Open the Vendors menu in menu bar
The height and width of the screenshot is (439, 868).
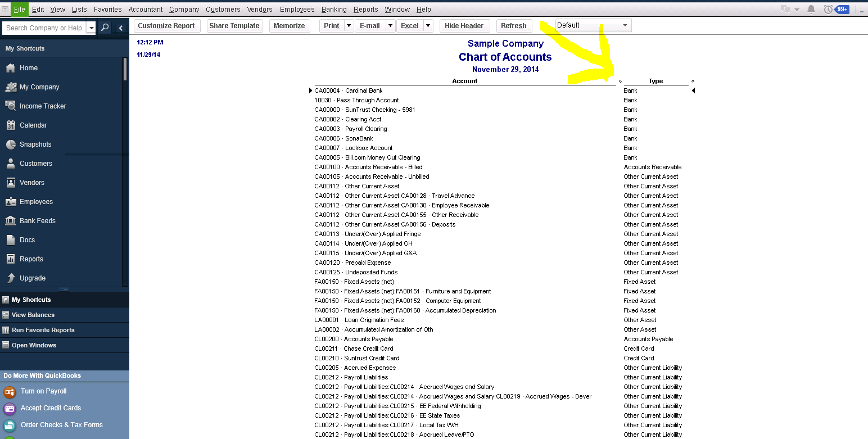coord(260,9)
